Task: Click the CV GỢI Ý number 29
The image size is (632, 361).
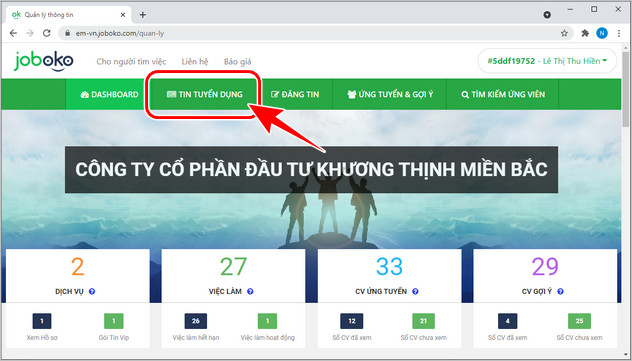Action: point(545,267)
